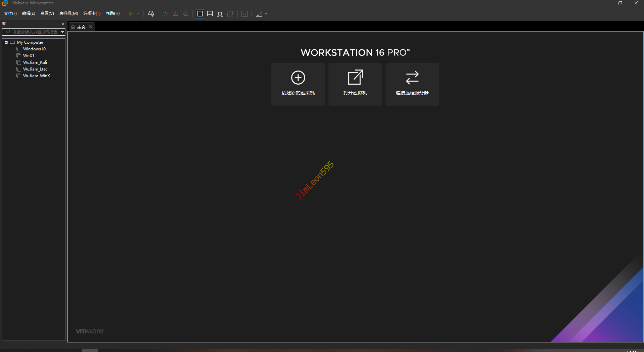The width and height of the screenshot is (644, 352).
Task: Toggle the thumbnail bar view button
Action: [x=210, y=14]
